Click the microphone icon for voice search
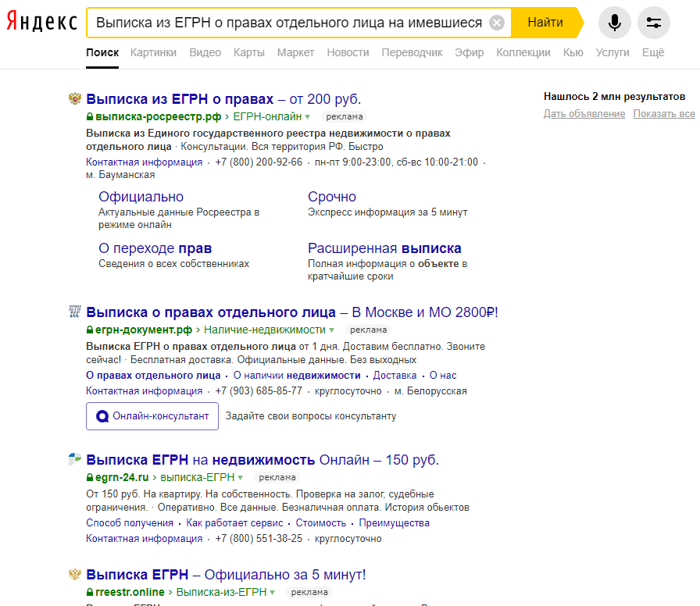The image size is (700, 606). (614, 23)
